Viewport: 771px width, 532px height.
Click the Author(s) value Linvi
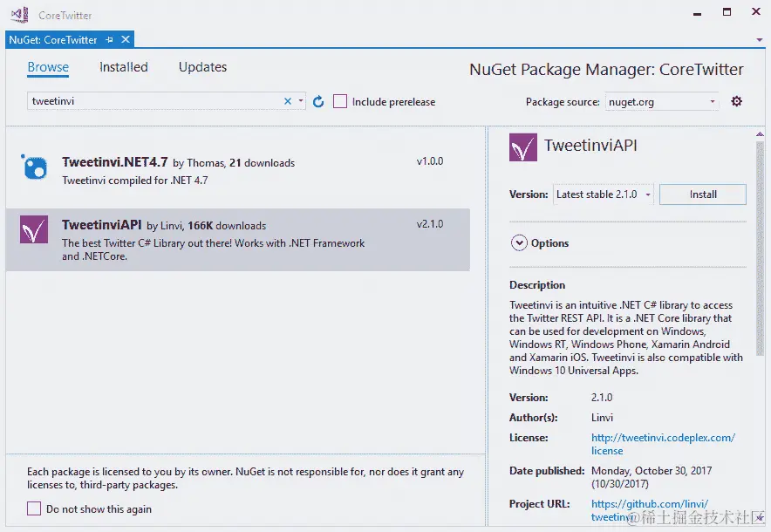[x=602, y=418]
